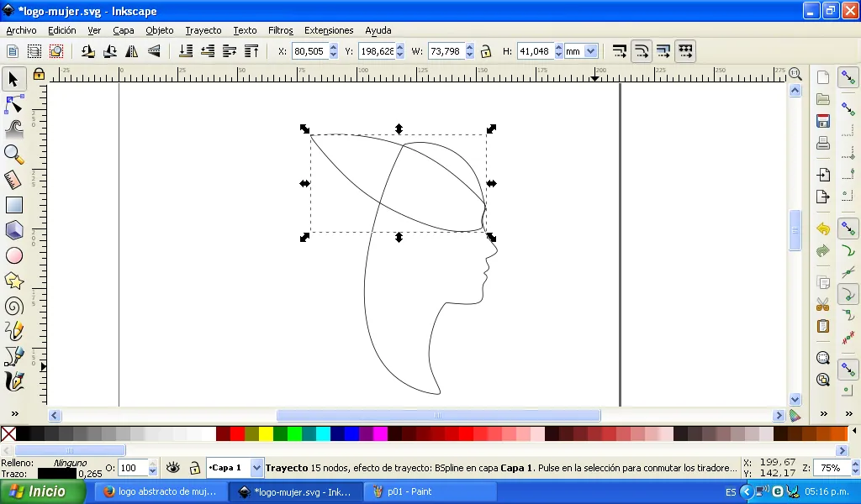
Task: Switch to Firefox logo abstracto taskbar window
Action: (x=160, y=492)
